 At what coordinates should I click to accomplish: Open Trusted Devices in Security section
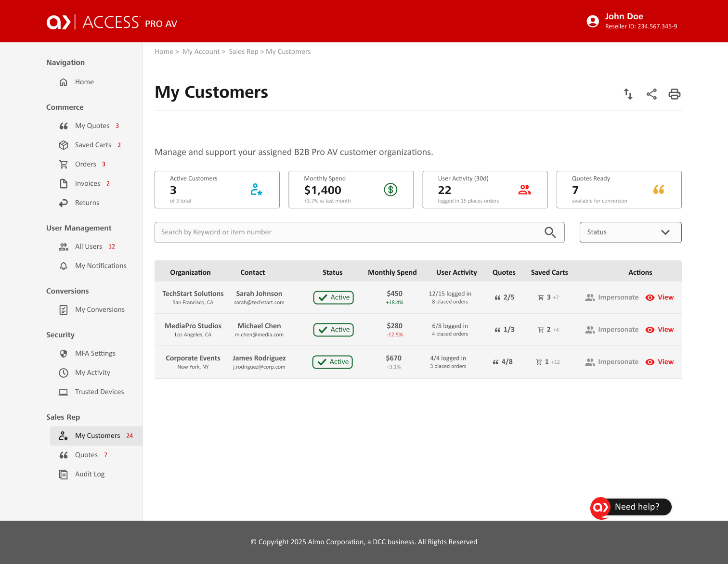click(x=100, y=392)
